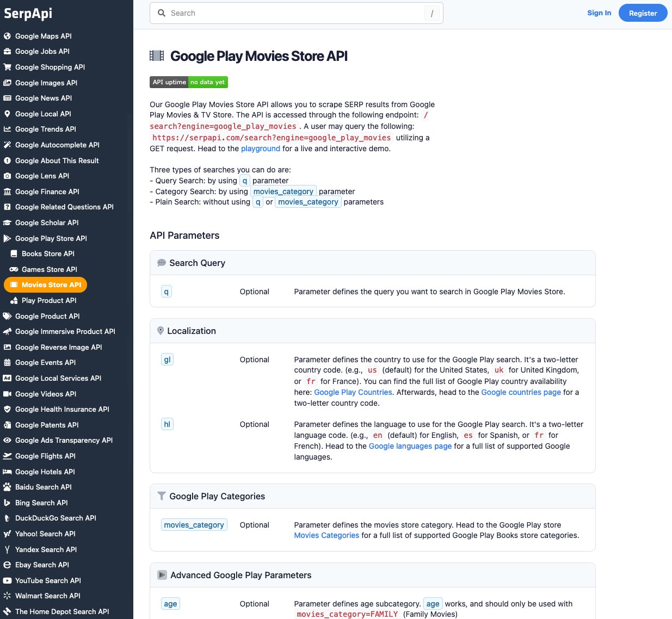Click the movies_category parameter in Categories section
Image resolution: width=672 pixels, height=619 pixels.
pyautogui.click(x=194, y=525)
